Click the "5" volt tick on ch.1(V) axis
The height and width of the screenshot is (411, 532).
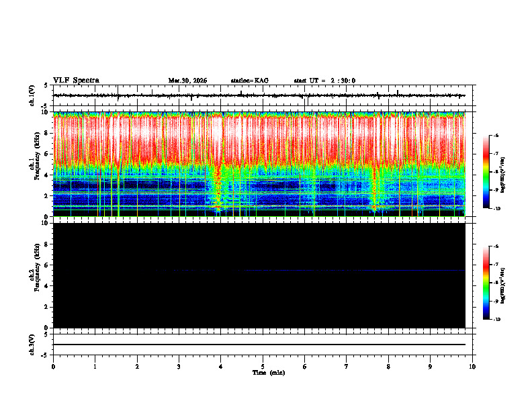pyautogui.click(x=46, y=85)
